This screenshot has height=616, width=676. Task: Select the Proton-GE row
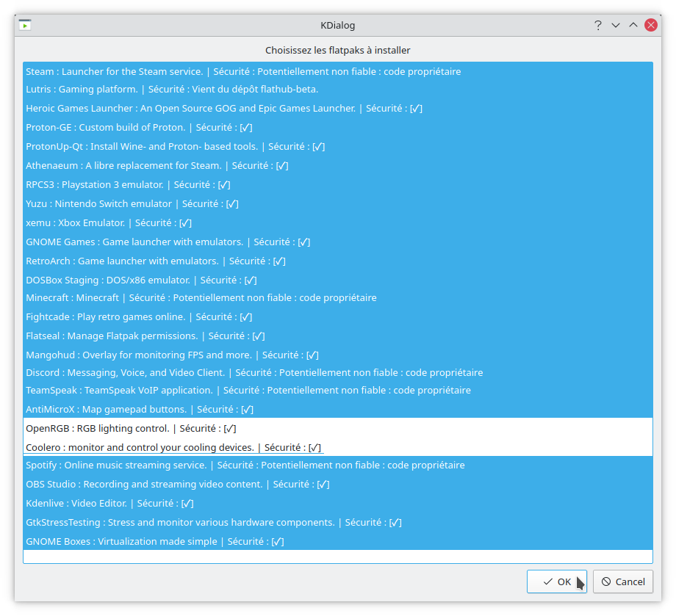point(338,128)
